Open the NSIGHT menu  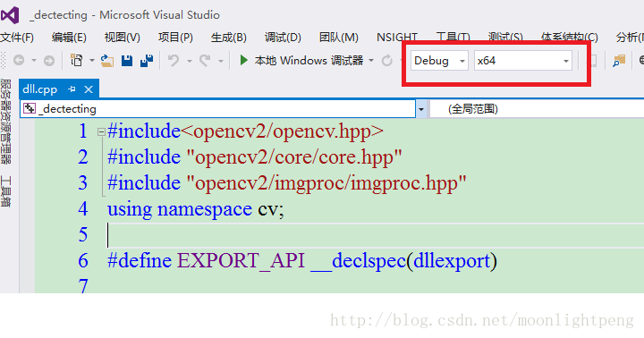[397, 38]
